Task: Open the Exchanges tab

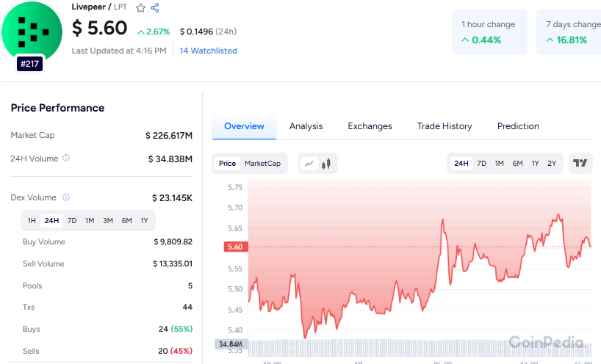Action: point(370,126)
